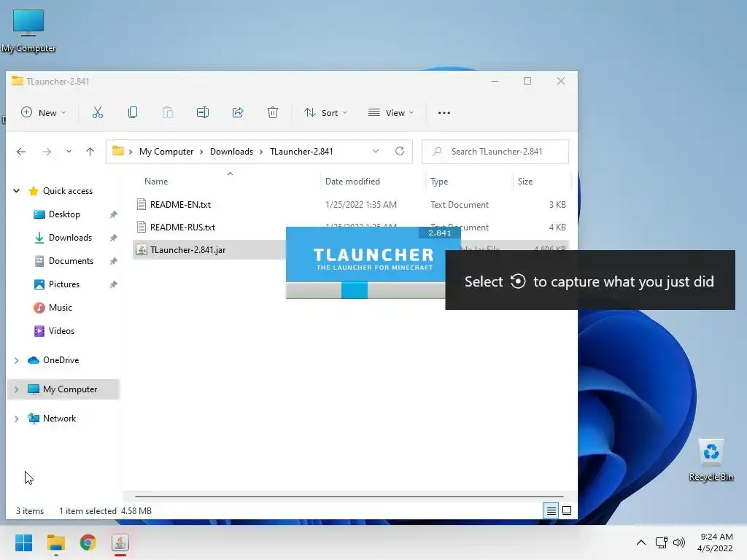Click the Paste clipboard icon
The image size is (747, 560).
168,112
